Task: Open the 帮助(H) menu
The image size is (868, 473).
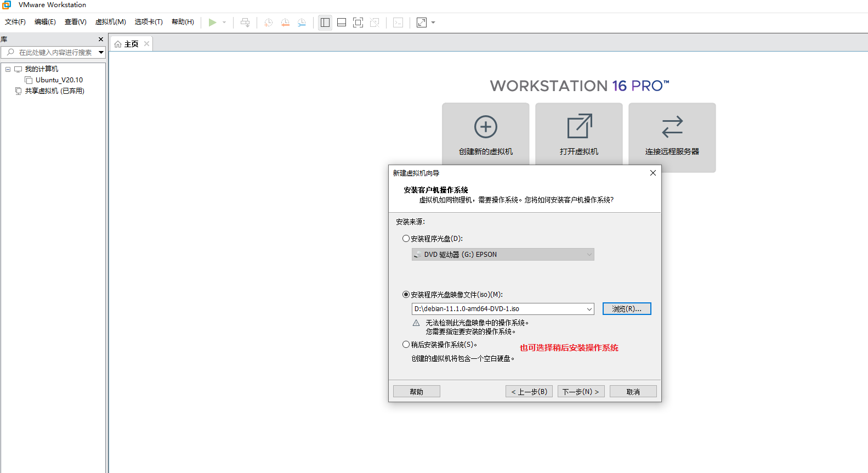Action: (x=183, y=22)
